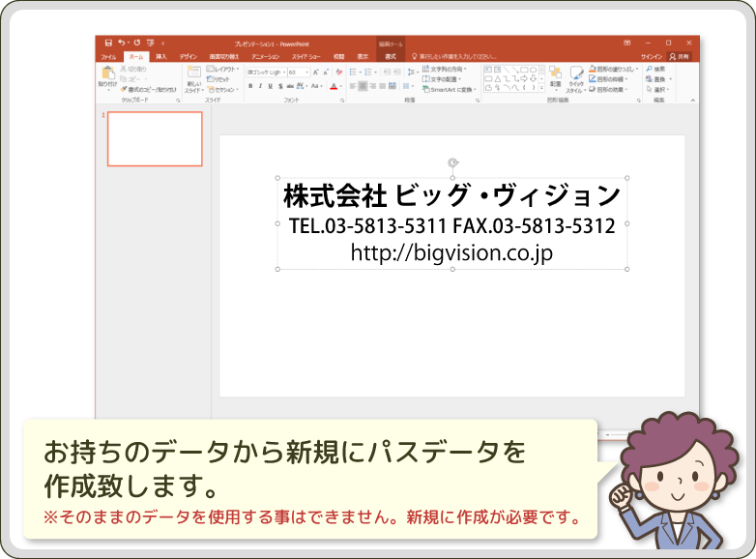Viewport: 756px width, 559px height.
Task: Select the Oval shape in shapes gallery
Action: tap(533, 70)
